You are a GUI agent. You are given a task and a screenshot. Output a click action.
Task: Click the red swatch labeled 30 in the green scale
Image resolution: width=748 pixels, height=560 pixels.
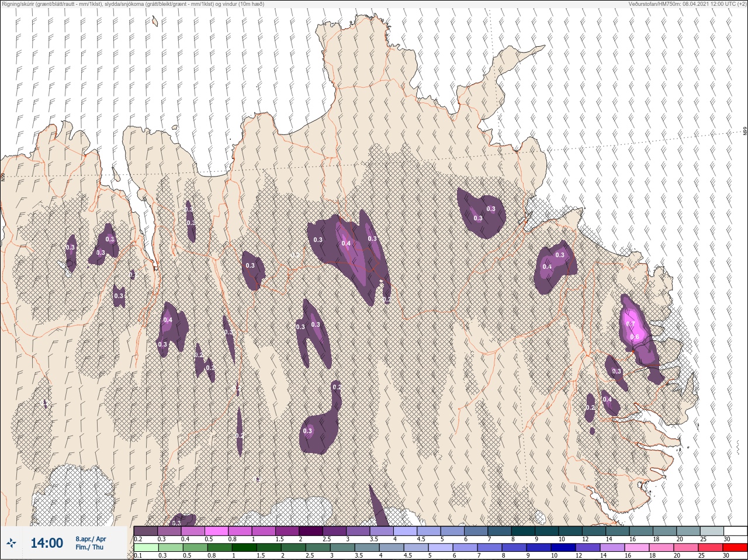(x=735, y=548)
